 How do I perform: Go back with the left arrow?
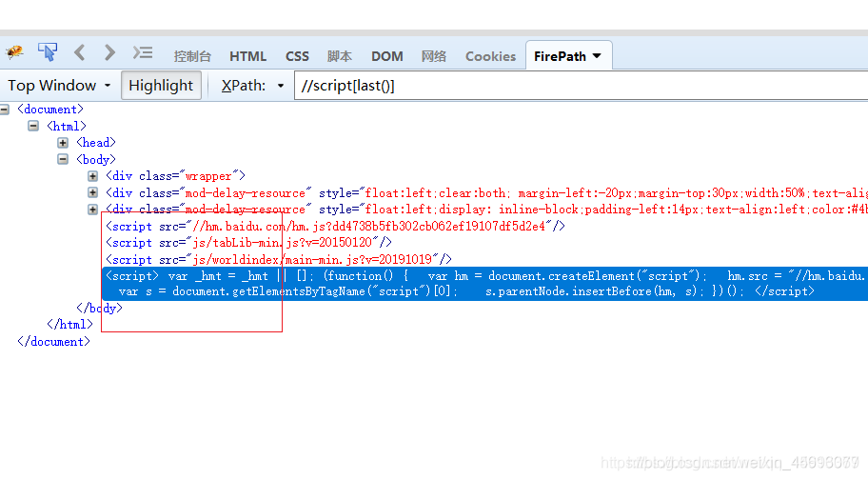point(80,52)
